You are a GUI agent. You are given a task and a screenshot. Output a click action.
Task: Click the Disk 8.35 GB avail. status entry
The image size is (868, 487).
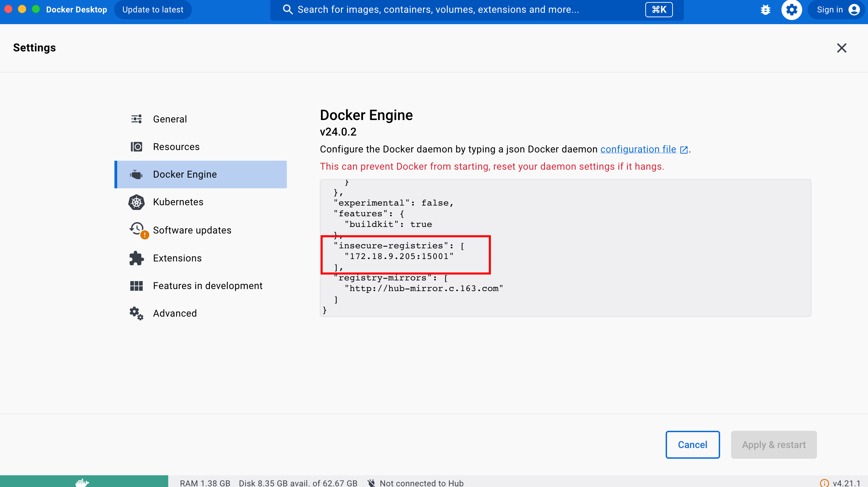(298, 483)
